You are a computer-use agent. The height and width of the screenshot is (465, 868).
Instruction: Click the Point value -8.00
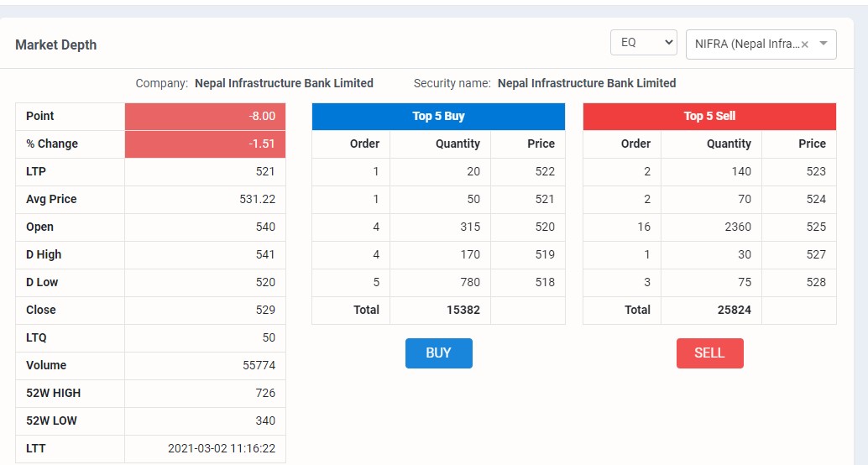262,116
